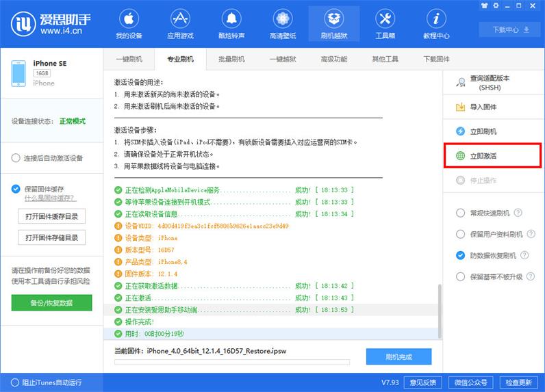Click orange info icon beside 设备UDID
This screenshot has width=545, height=392.
point(118,226)
